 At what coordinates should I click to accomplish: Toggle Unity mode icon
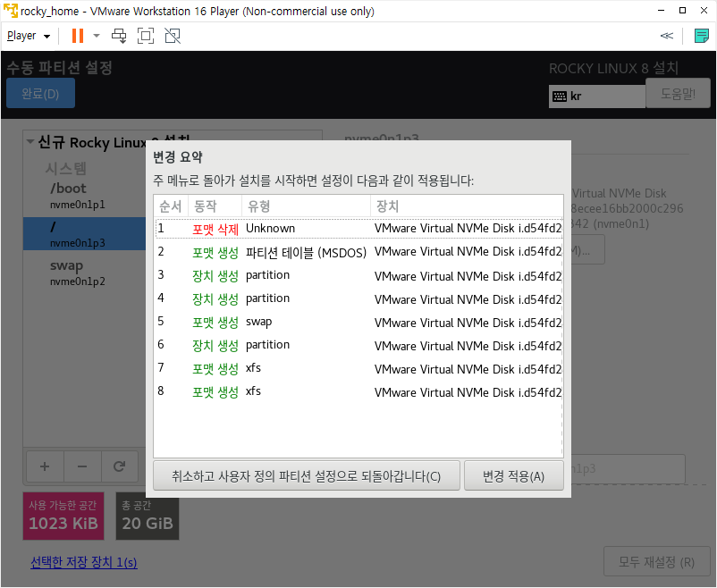[173, 36]
